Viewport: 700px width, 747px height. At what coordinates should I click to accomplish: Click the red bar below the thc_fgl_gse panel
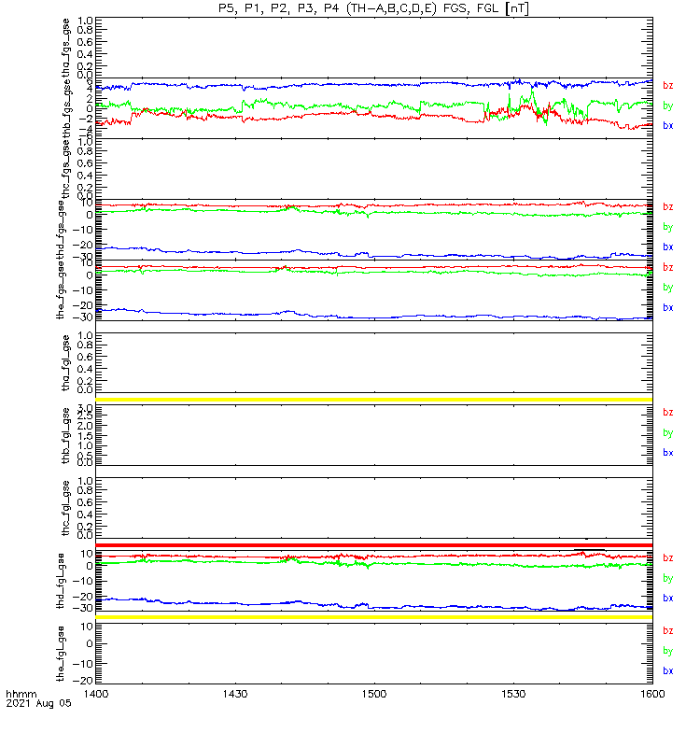(x=374, y=545)
